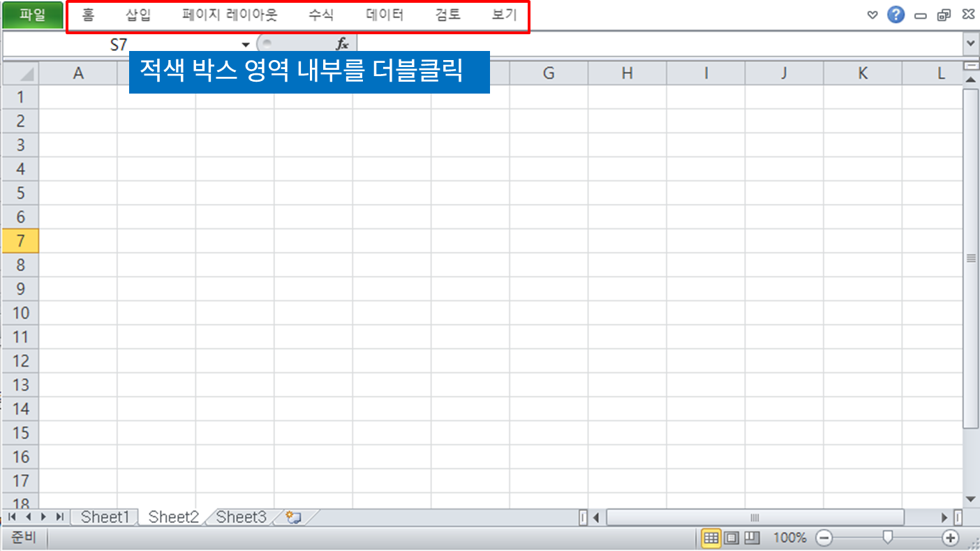The image size is (980, 551).
Task: Click the Insert Worksheet icon
Action: (x=294, y=517)
